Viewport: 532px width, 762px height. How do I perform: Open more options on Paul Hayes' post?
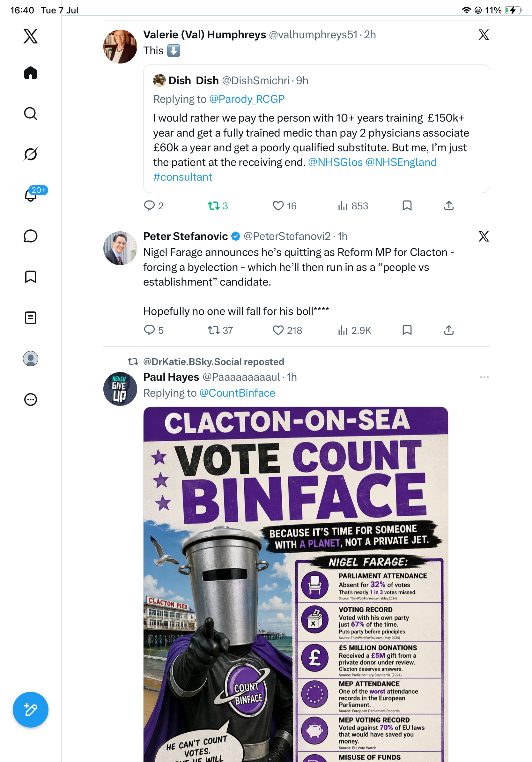[x=484, y=377]
